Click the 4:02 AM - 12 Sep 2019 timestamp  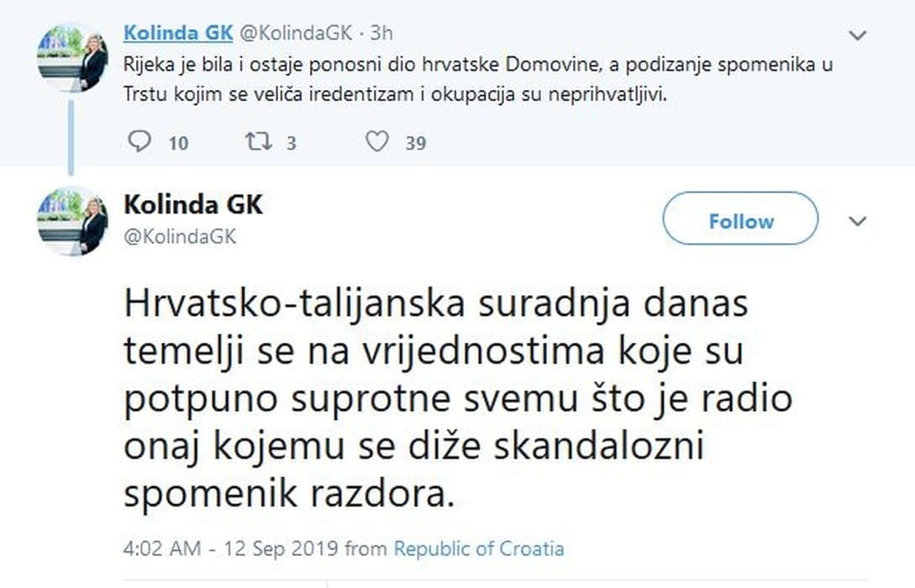coord(230,549)
